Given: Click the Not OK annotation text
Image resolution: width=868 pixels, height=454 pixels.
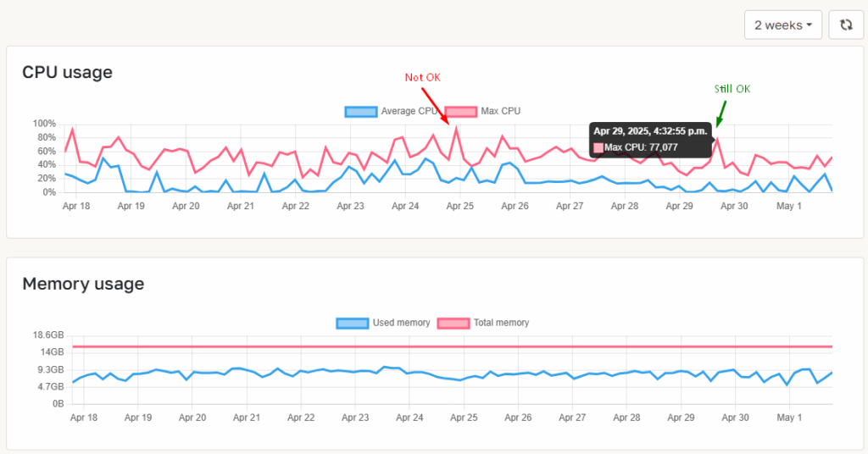Looking at the screenshot, I should click(422, 77).
